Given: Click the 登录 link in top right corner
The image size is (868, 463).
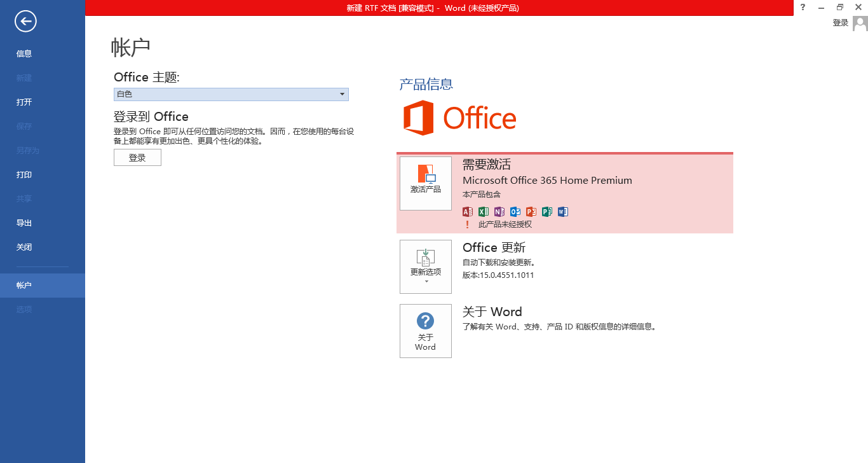Looking at the screenshot, I should click(x=840, y=23).
